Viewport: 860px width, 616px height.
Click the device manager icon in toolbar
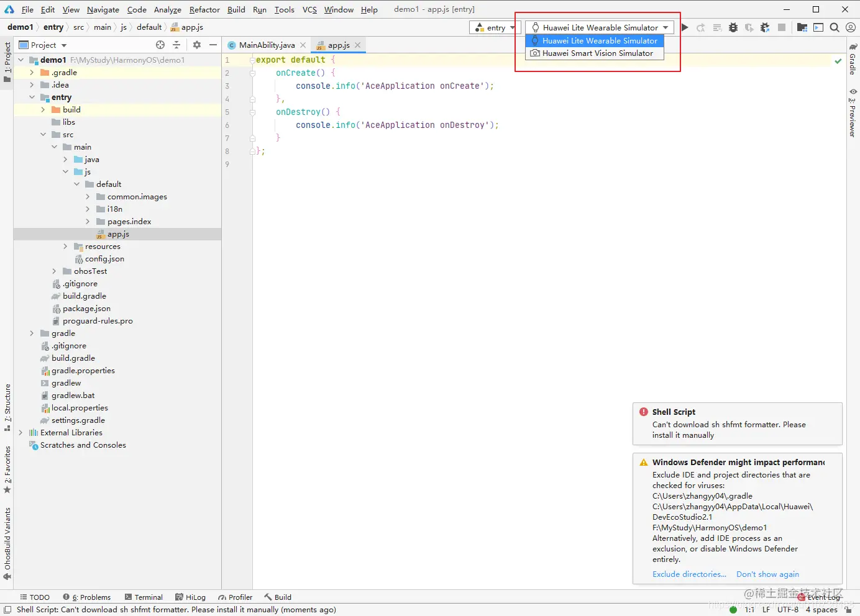tap(818, 27)
